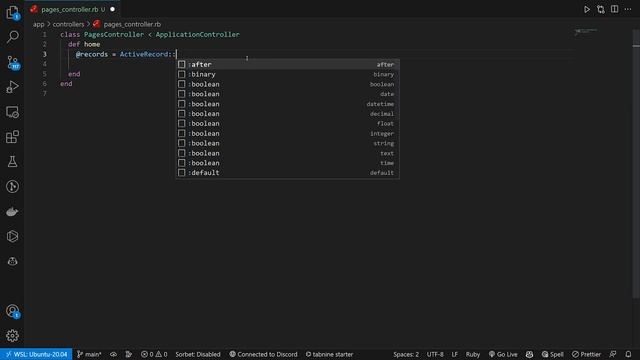Screen dimensions: 640x360
Task: Select the suggestion with string detail
Action: click(287, 143)
